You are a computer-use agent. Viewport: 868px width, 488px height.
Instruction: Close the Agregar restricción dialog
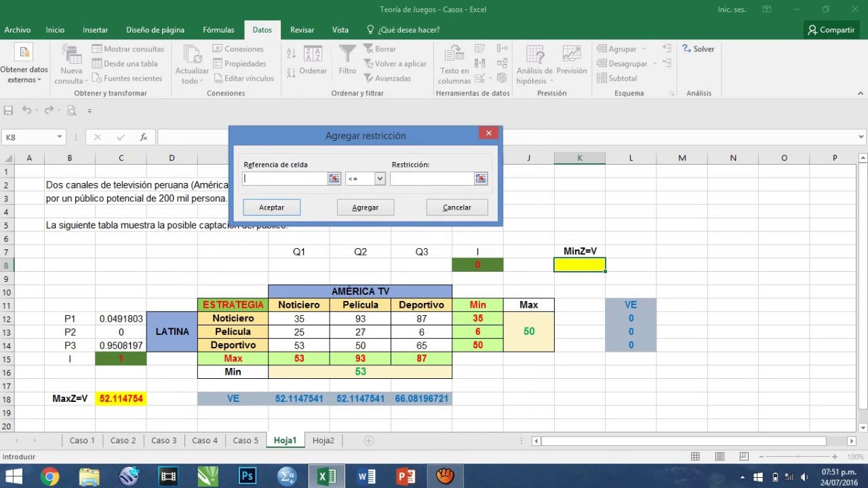488,134
